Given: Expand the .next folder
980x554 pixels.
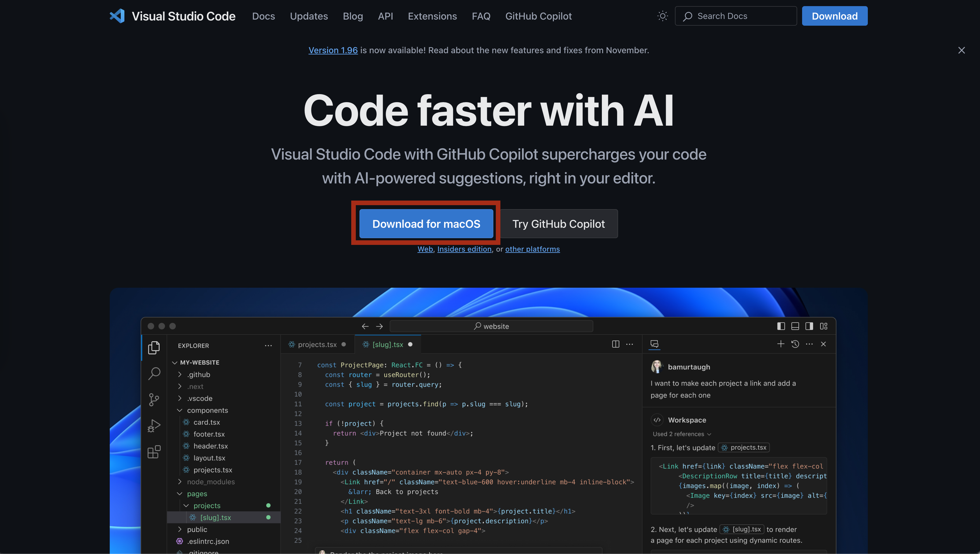Looking at the screenshot, I should [180, 386].
